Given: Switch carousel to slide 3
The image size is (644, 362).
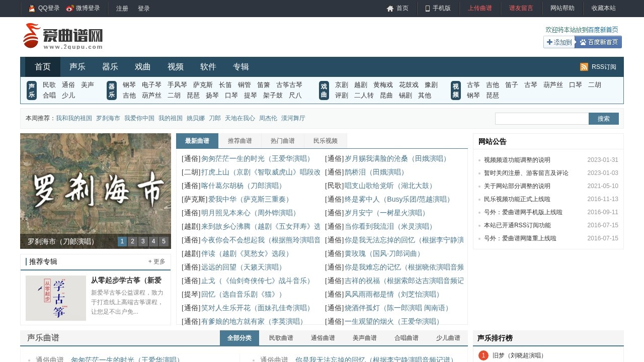Looking at the screenshot, I should pyautogui.click(x=143, y=241).
